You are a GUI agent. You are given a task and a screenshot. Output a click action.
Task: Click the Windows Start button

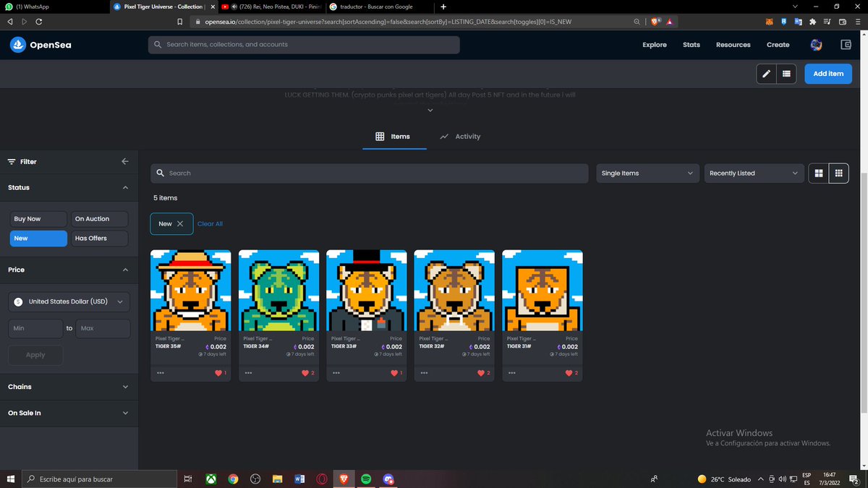click(11, 479)
